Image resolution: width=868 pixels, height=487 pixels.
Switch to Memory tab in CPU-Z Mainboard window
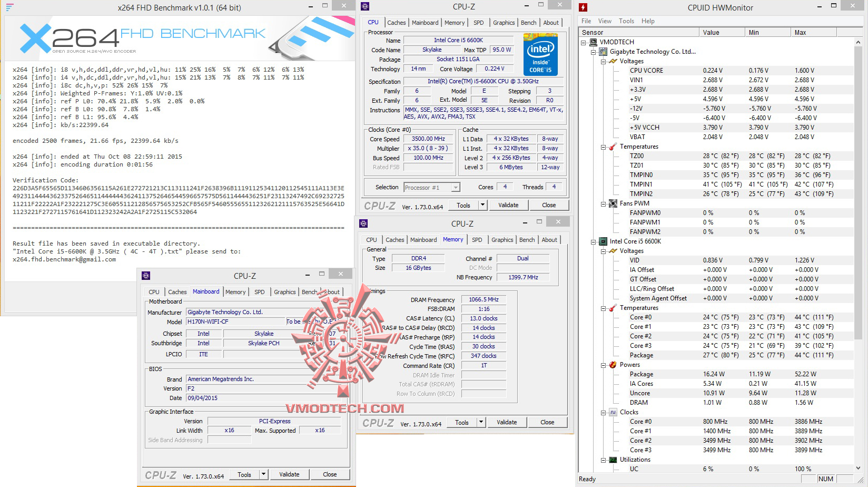click(235, 292)
